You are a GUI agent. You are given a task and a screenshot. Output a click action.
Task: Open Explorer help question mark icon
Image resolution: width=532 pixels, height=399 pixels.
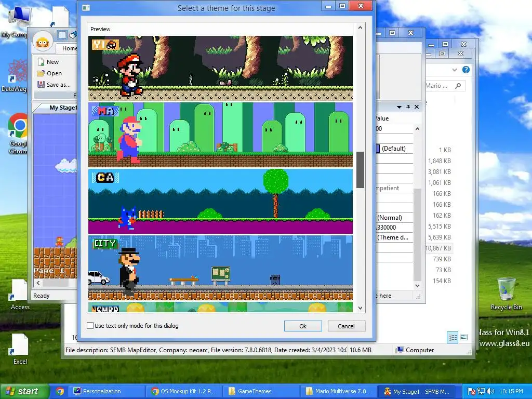click(x=466, y=70)
